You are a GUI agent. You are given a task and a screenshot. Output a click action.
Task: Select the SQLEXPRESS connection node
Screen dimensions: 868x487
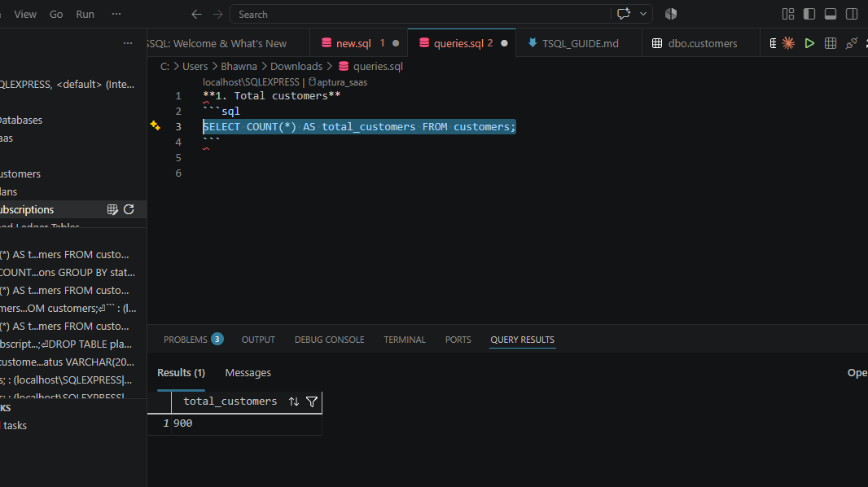point(67,84)
